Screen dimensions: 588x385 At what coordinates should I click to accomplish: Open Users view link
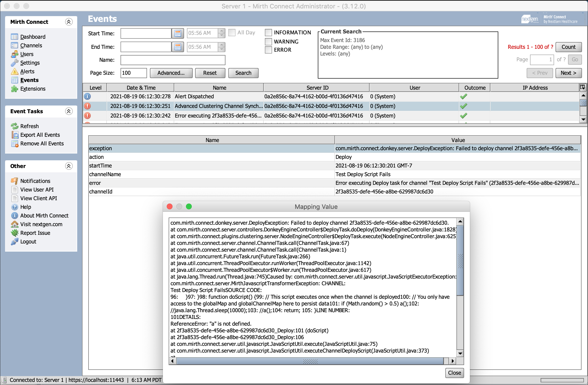[x=27, y=54]
